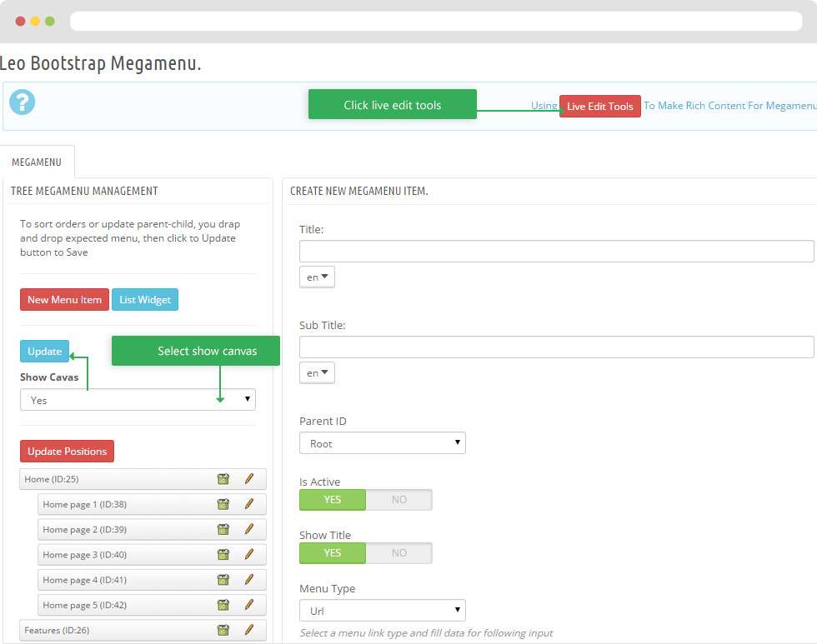Viewport: 817px width, 644px height.
Task: Edit the Home page 5 (ID:42) item
Action: coord(249,605)
